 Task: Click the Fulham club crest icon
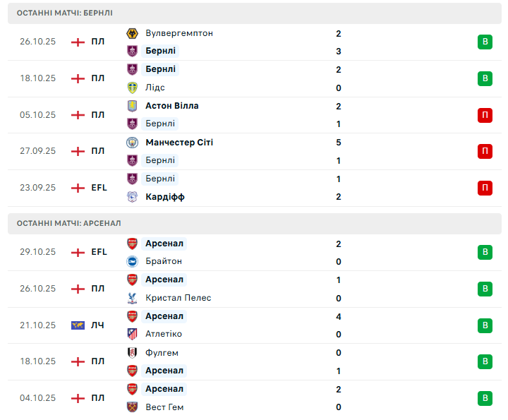pos(131,352)
